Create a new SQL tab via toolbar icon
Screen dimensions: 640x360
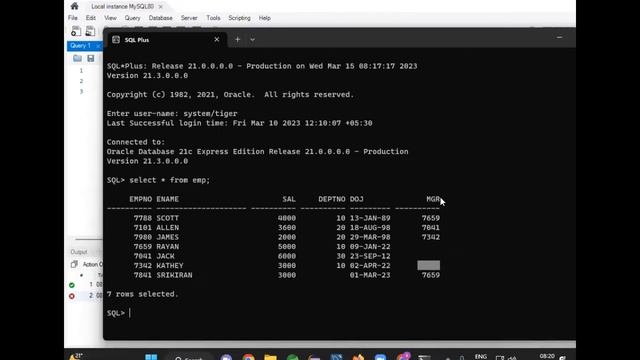point(76,31)
